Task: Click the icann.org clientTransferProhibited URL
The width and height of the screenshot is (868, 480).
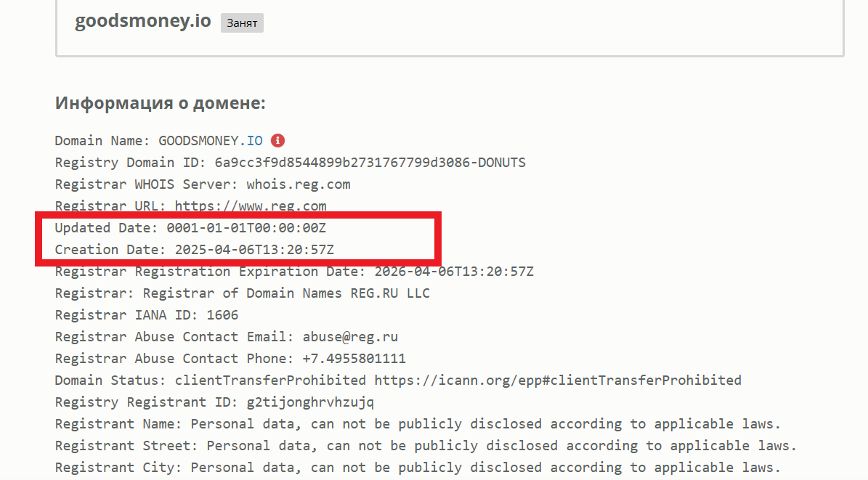Action: point(557,381)
